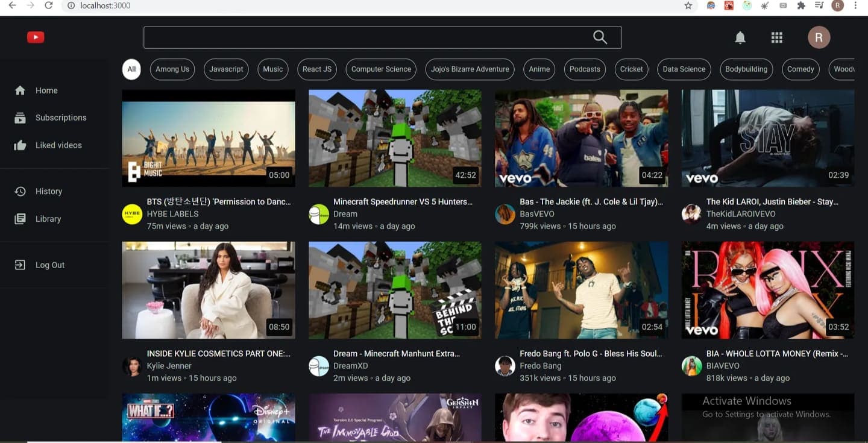Click the search magnifier icon

600,37
